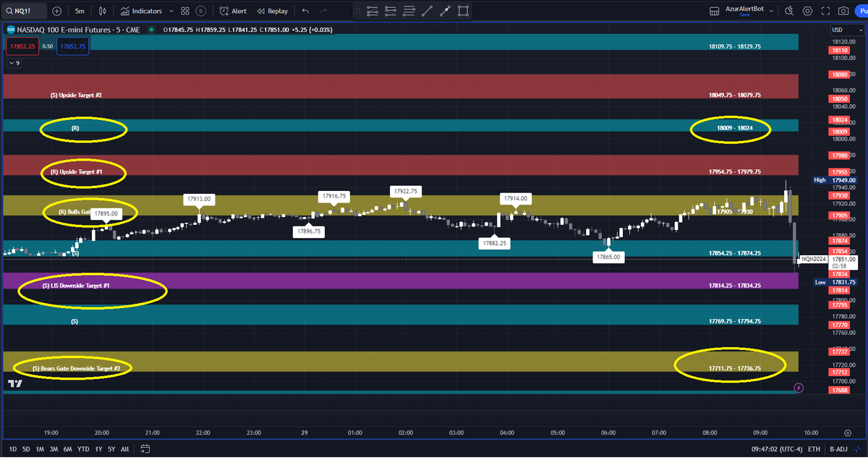Viewport: 868px width, 460px height.
Task: Start bar Replay mode
Action: pyautogui.click(x=273, y=11)
